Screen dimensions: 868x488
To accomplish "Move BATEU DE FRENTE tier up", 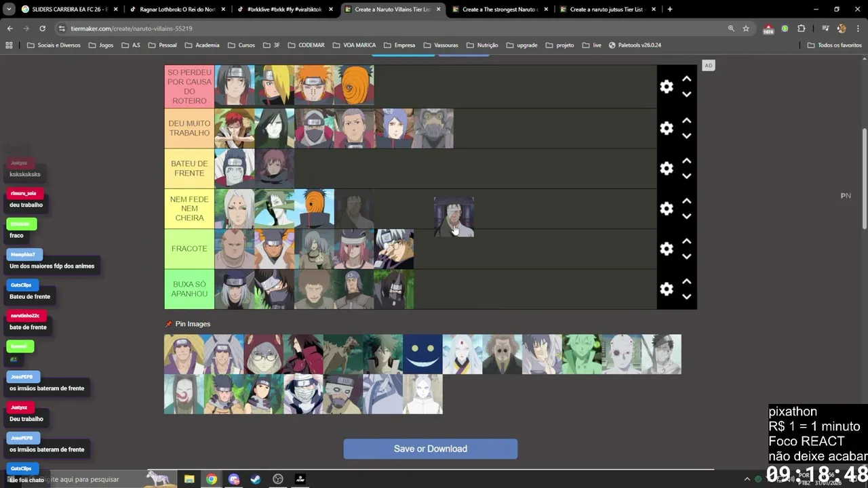I will pyautogui.click(x=686, y=161).
